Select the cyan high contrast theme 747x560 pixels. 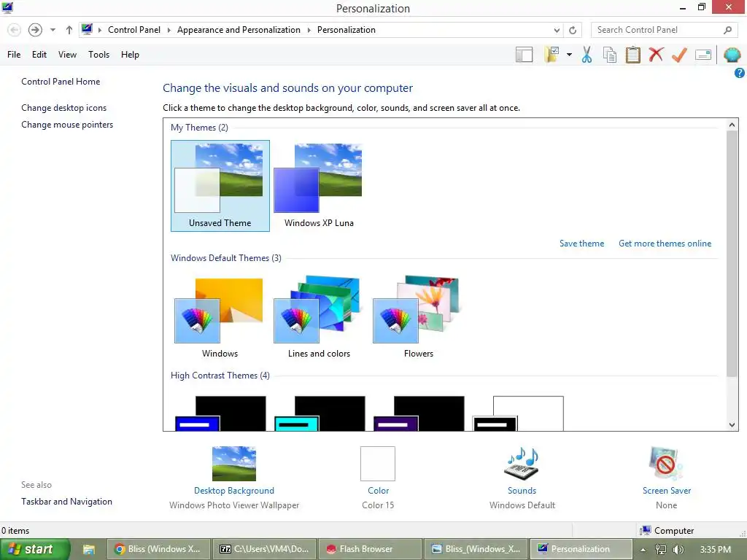click(x=320, y=413)
